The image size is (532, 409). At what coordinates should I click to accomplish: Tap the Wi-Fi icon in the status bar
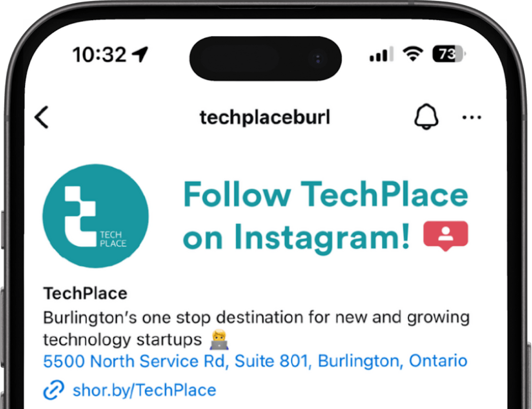click(x=412, y=54)
